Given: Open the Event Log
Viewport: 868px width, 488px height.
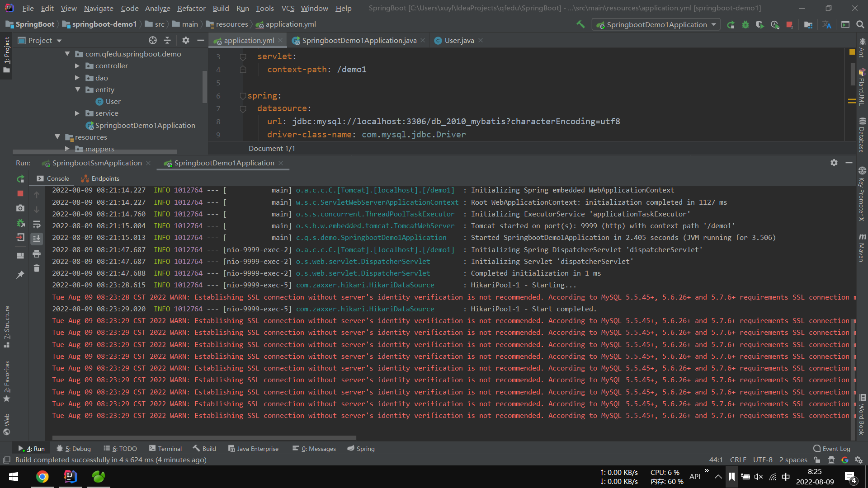Looking at the screenshot, I should click(x=832, y=449).
